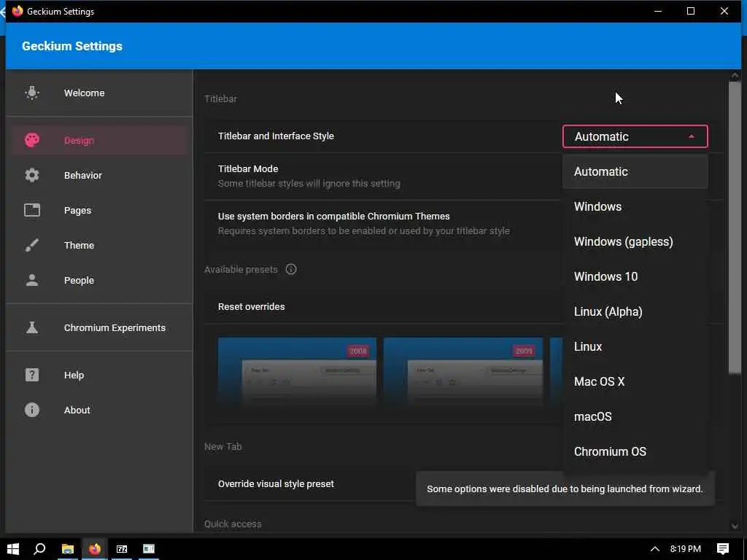The image size is (747, 560).
Task: Choose Mac OS X style option
Action: [x=635, y=381]
